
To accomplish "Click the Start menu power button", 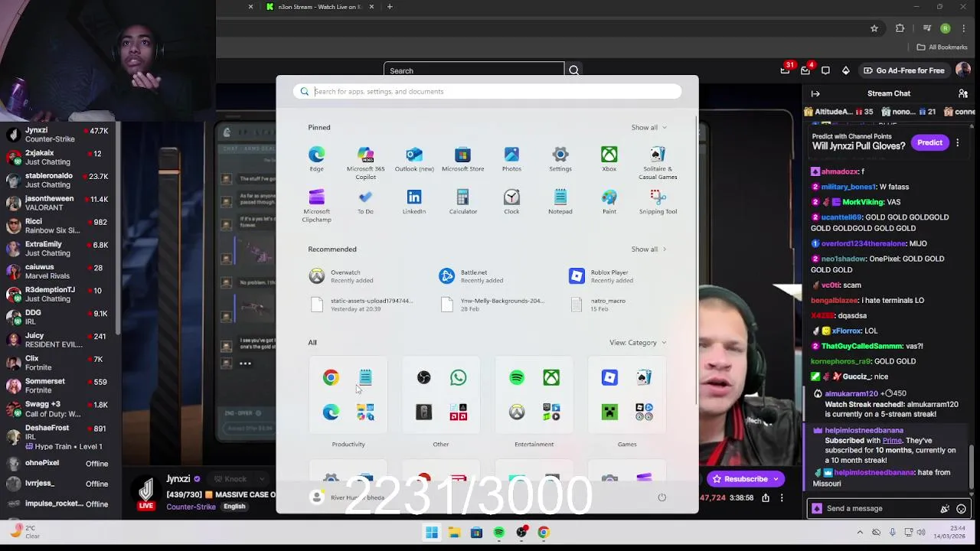I will 662,497.
